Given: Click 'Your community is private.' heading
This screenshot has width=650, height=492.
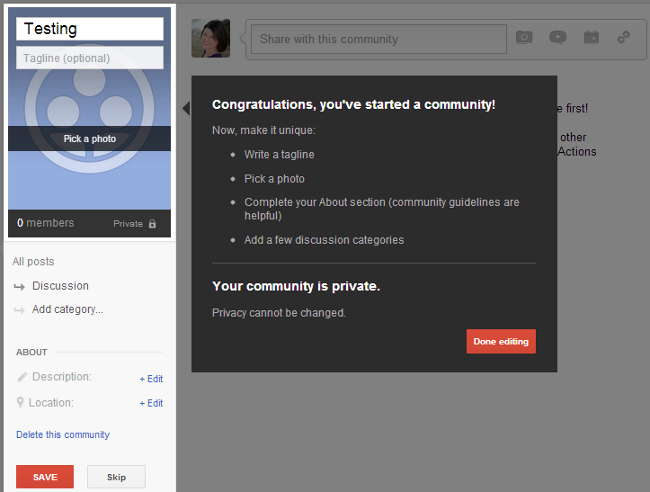Looking at the screenshot, I should (296, 286).
